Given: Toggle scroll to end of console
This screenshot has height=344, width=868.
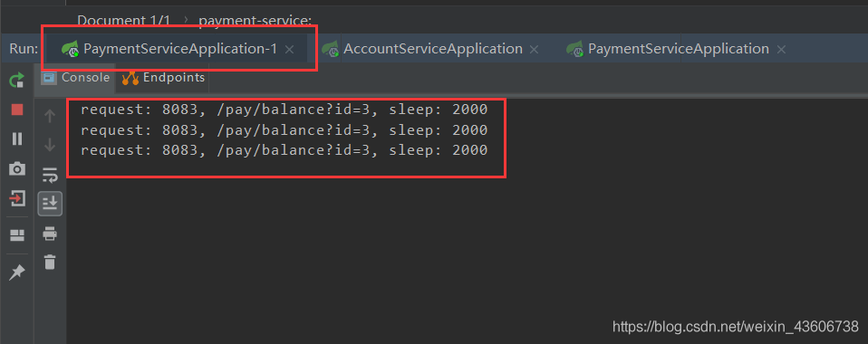Looking at the screenshot, I should click(x=50, y=204).
